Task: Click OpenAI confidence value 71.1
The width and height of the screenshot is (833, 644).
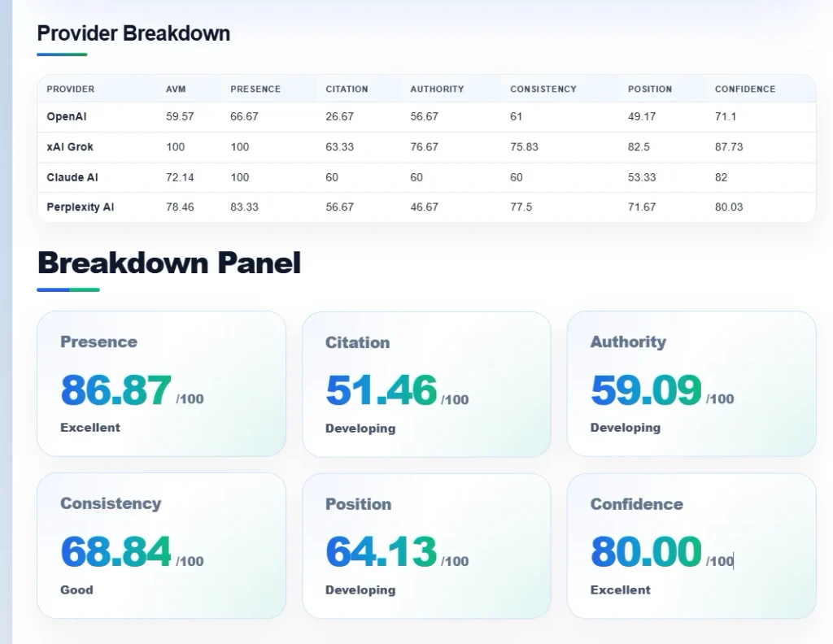Action: pyautogui.click(x=725, y=116)
